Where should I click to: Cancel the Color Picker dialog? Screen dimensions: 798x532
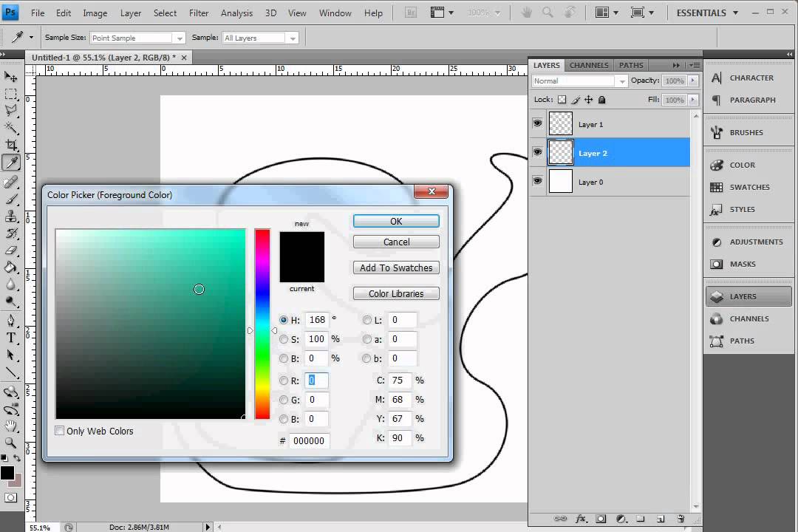[x=396, y=242]
